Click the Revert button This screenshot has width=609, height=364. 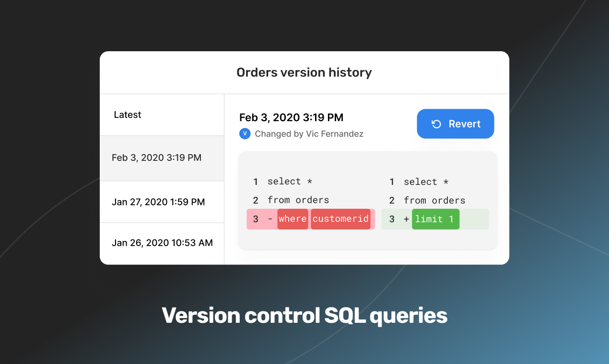(x=455, y=124)
